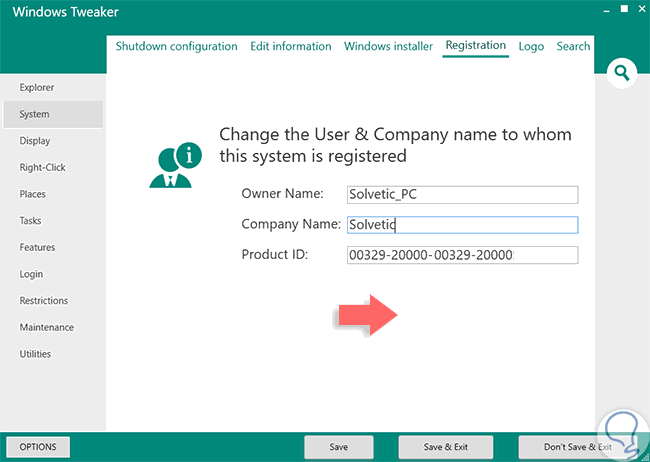
Task: Click the 'Change the User & Company name' heading
Action: point(395,145)
